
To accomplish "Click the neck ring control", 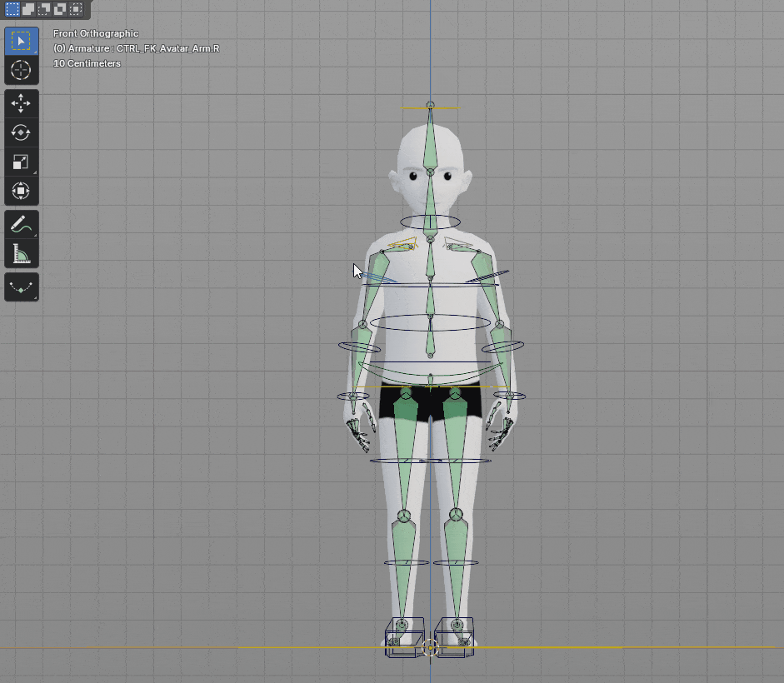I will (x=406, y=222).
